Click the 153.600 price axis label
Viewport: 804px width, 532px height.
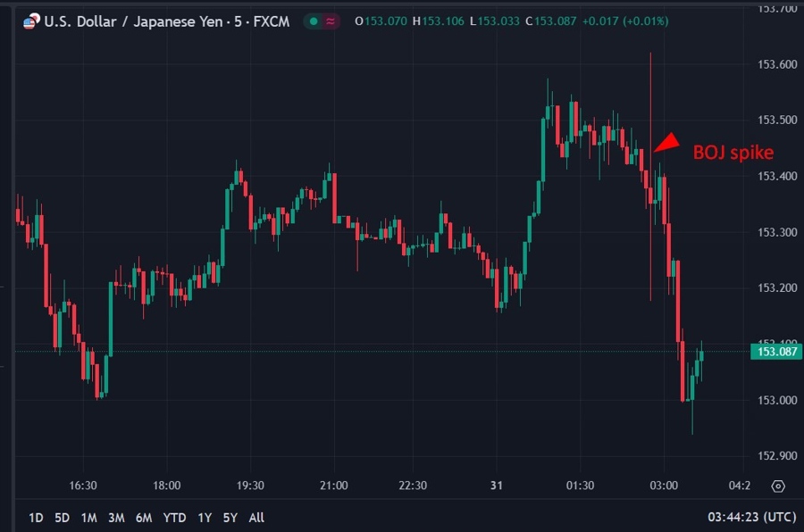pyautogui.click(x=777, y=64)
